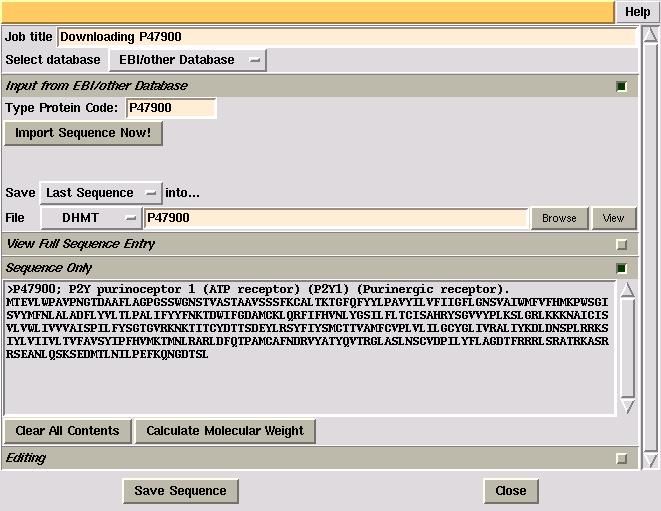This screenshot has height=511, width=661.
Task: Click the Job title text field
Action: click(346, 37)
